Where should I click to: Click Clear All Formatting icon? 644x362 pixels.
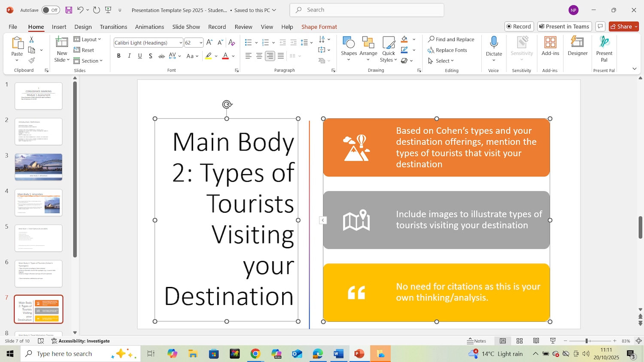click(231, 42)
